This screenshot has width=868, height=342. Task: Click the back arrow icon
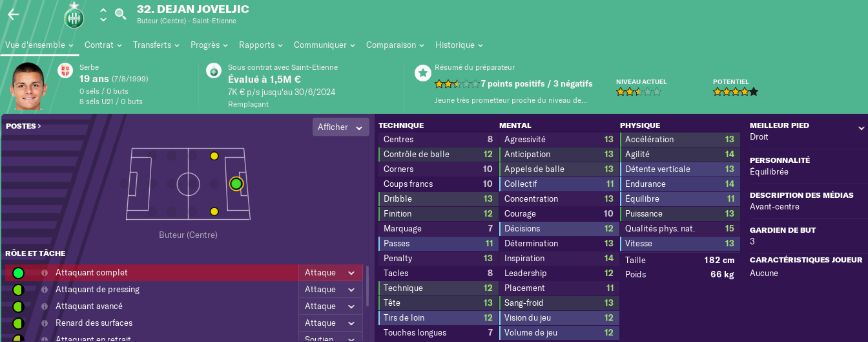click(13, 14)
